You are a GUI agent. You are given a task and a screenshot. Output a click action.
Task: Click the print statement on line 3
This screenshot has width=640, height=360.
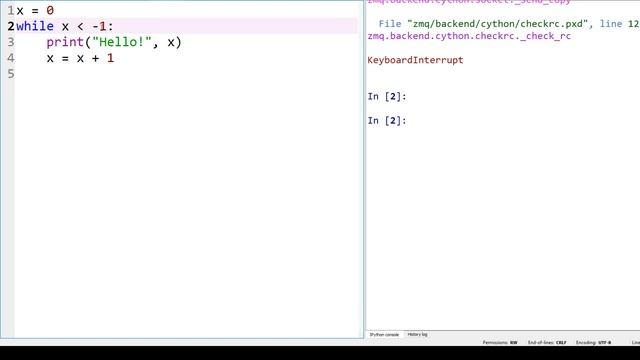[114, 42]
